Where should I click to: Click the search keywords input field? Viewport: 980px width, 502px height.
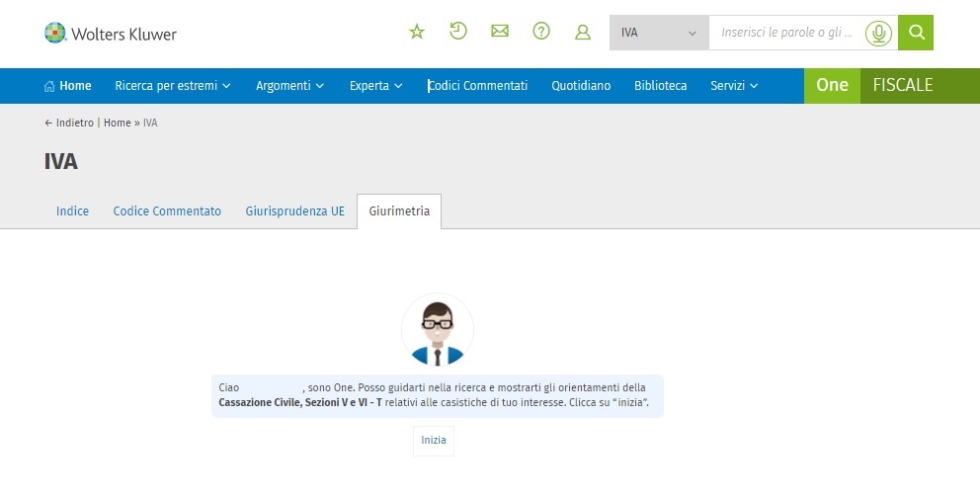785,33
